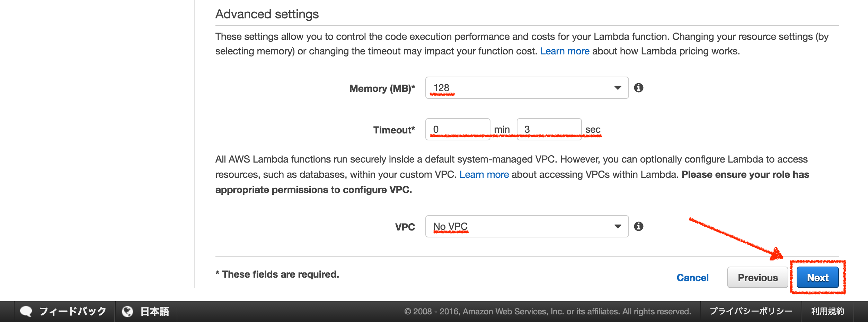868x322 pixels.
Task: Click the globe icon near 日本語
Action: [127, 311]
